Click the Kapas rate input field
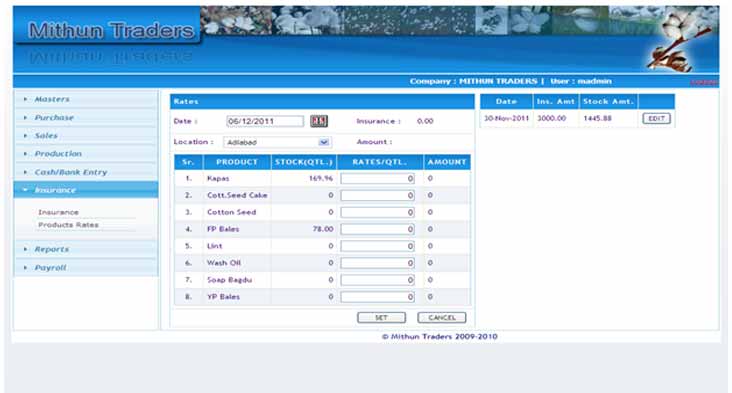Viewport: 732px width, 393px height. [x=377, y=179]
